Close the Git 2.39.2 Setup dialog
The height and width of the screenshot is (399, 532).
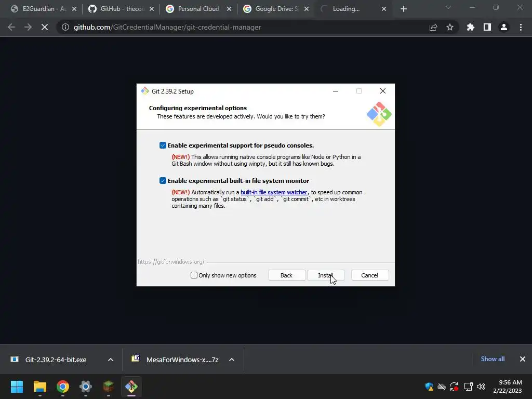click(x=383, y=91)
